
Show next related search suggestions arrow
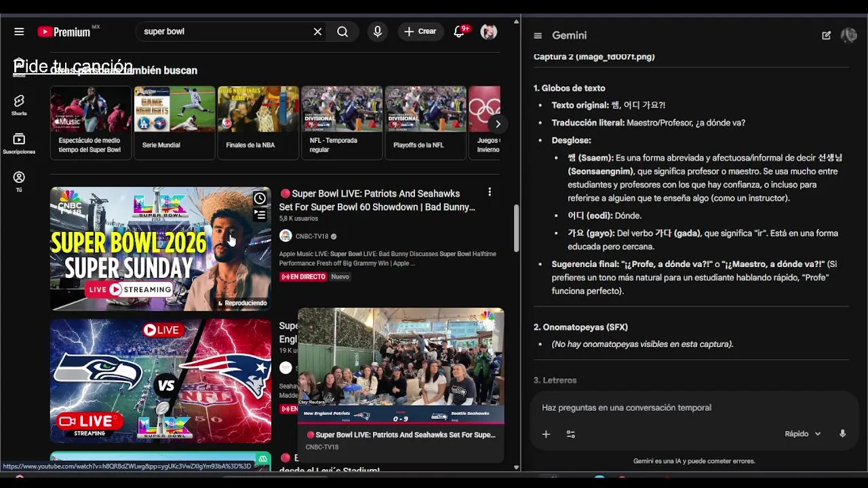(498, 124)
